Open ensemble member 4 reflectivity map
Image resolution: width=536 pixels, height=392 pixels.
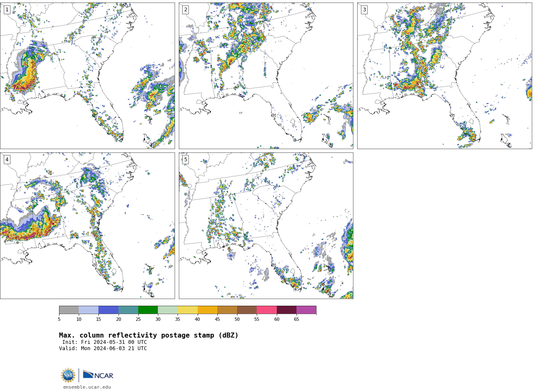(87, 226)
